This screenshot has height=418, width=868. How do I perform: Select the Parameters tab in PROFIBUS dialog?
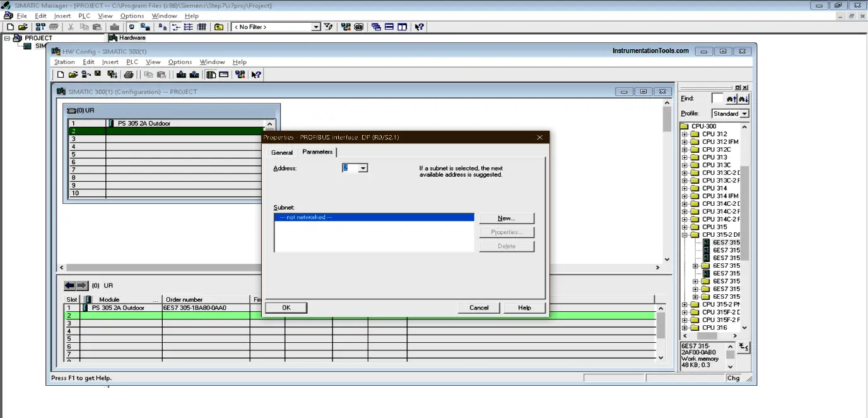317,152
